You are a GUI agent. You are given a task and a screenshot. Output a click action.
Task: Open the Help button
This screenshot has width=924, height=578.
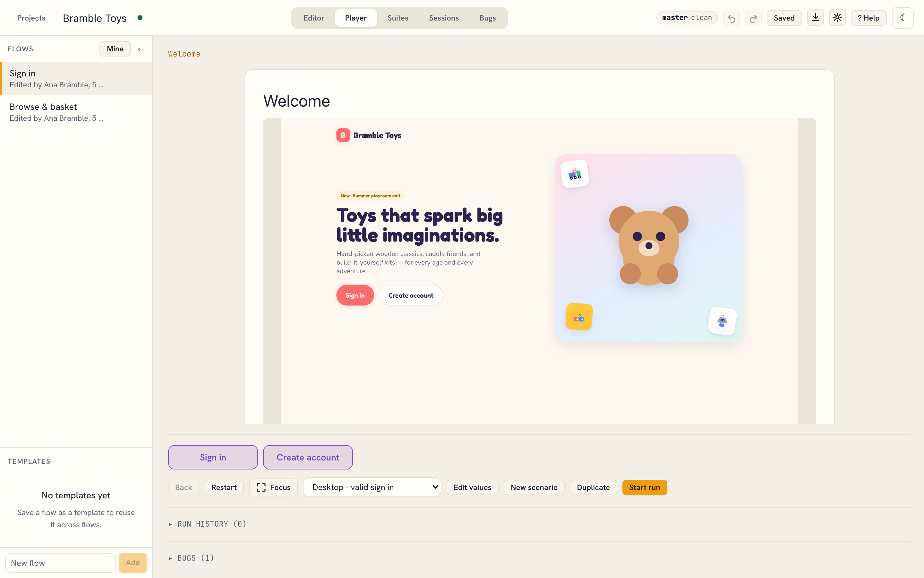coord(868,18)
